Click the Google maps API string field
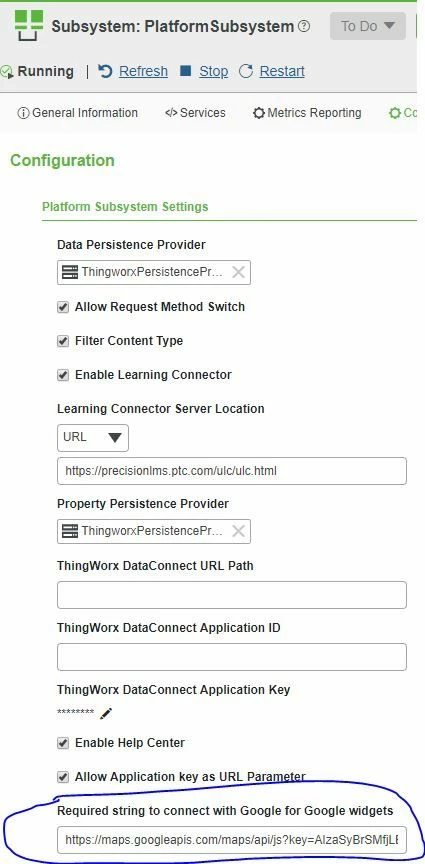This screenshot has width=425, height=864. click(x=232, y=840)
